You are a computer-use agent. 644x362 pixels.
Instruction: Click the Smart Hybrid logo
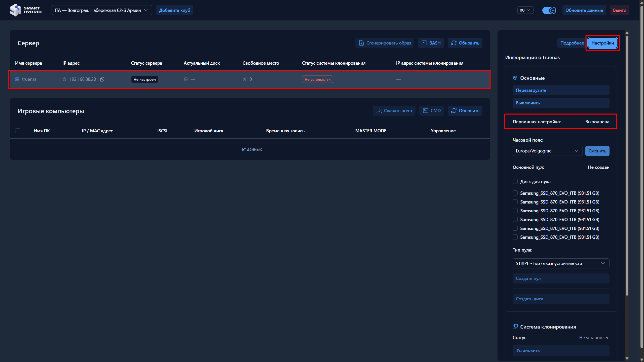click(26, 10)
